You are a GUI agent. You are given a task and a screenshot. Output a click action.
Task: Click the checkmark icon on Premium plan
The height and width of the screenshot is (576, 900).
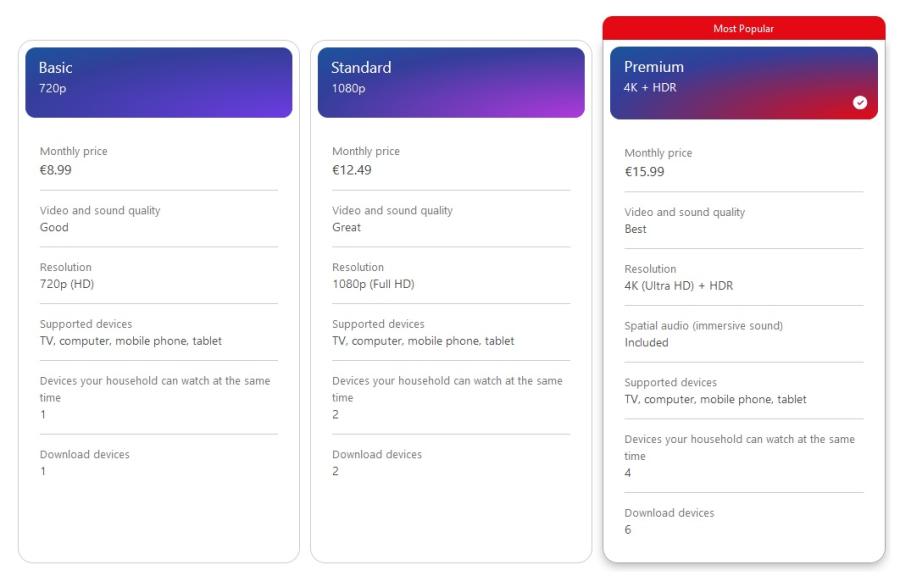pyautogui.click(x=859, y=102)
